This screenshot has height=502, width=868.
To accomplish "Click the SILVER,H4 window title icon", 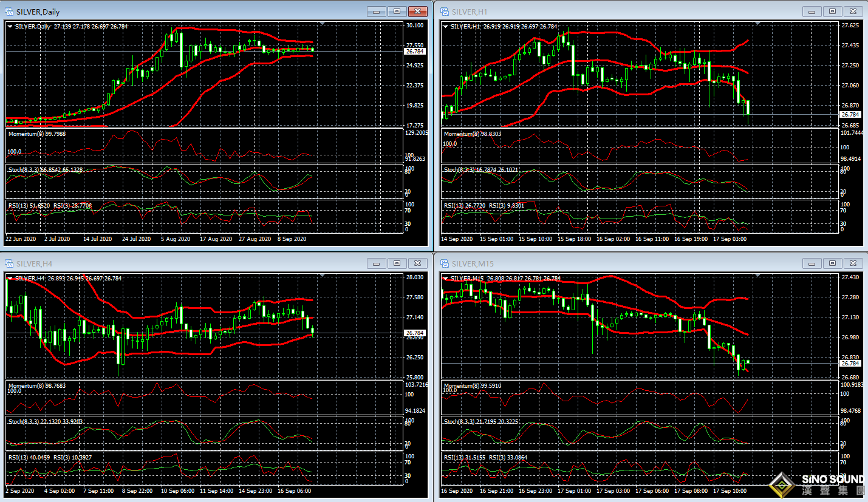I will click(x=10, y=263).
